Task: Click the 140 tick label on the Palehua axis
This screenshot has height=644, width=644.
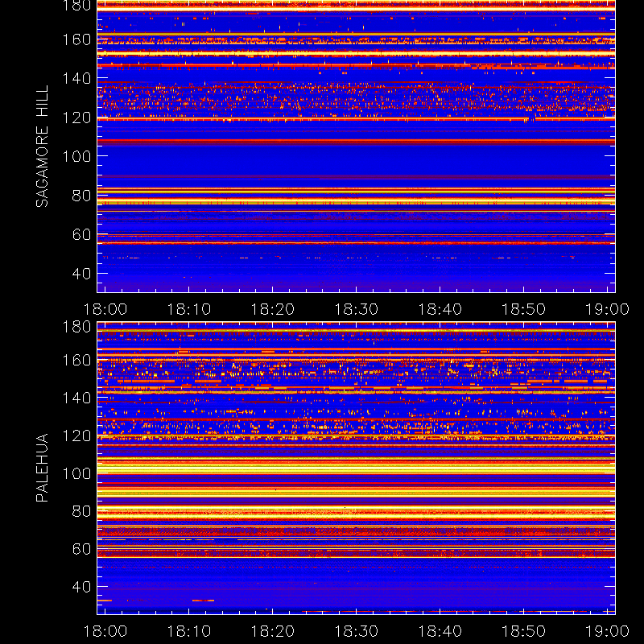Action: 76,398
